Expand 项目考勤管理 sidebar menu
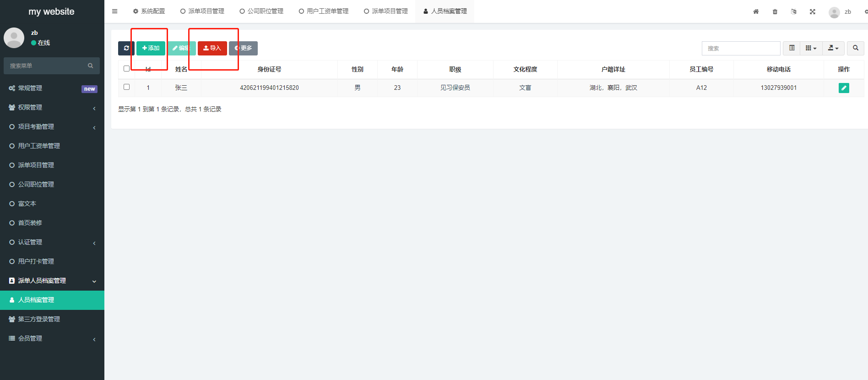This screenshot has width=868, height=380. pos(52,127)
